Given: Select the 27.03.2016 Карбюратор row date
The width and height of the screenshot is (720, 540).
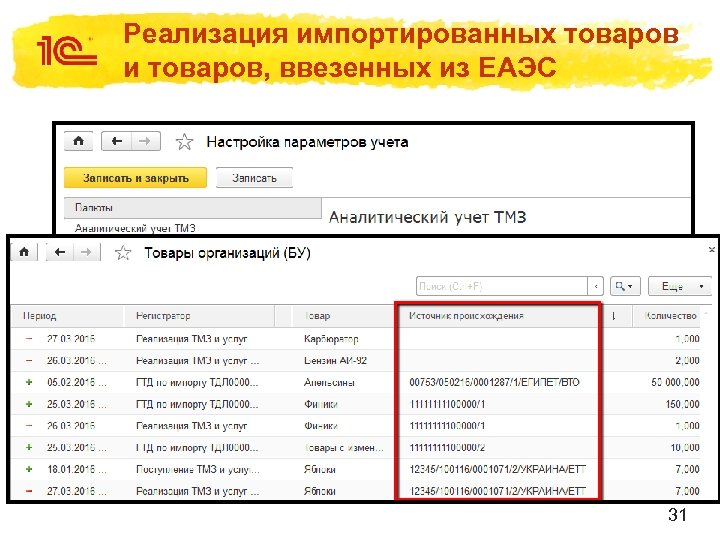Looking at the screenshot, I should click(x=71, y=339).
